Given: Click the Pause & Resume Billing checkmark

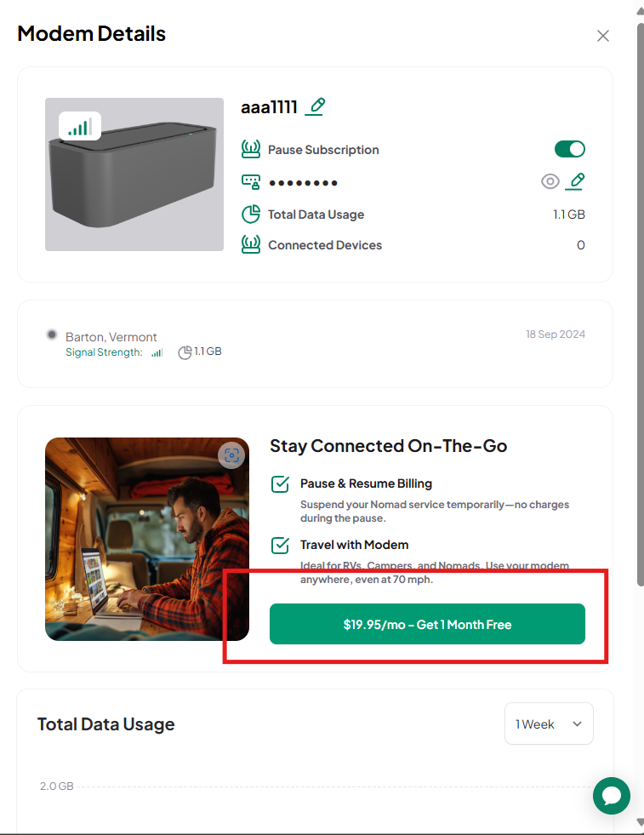Looking at the screenshot, I should (x=281, y=484).
